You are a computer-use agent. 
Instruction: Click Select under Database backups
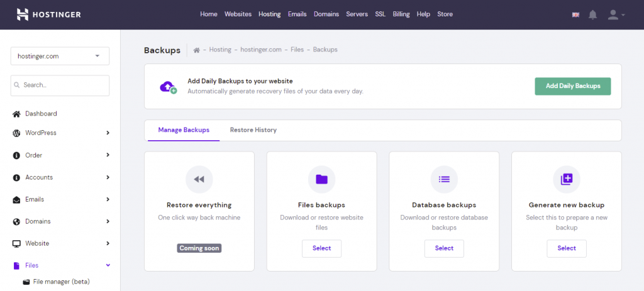444,248
